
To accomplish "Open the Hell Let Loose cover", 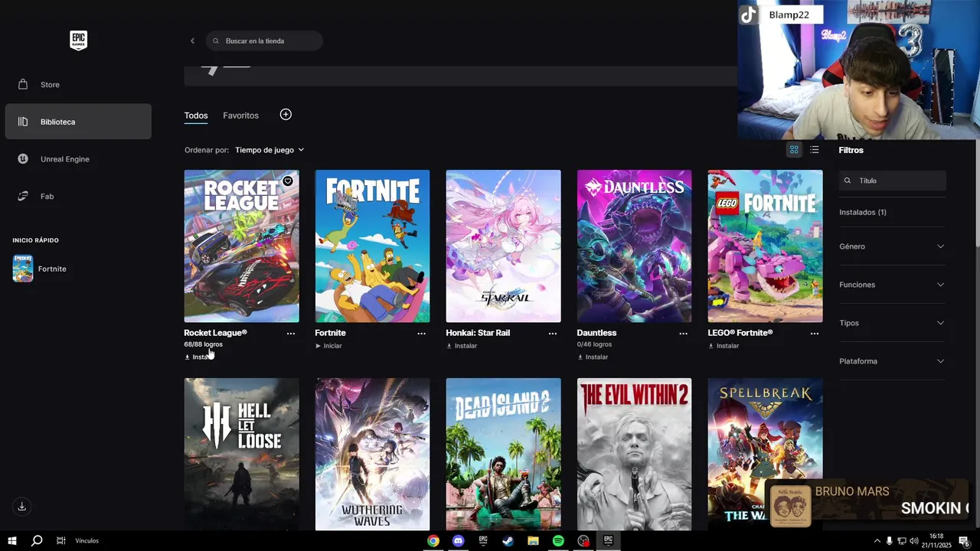I will click(241, 454).
